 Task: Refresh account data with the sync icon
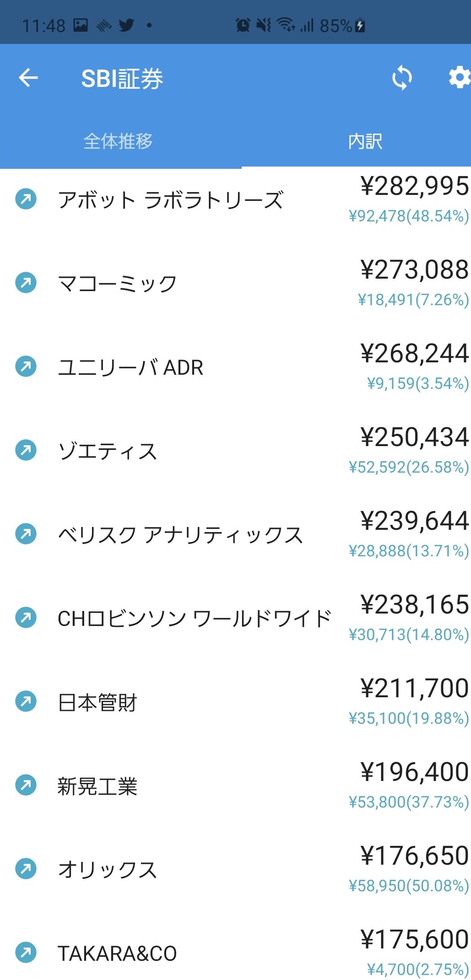click(402, 78)
